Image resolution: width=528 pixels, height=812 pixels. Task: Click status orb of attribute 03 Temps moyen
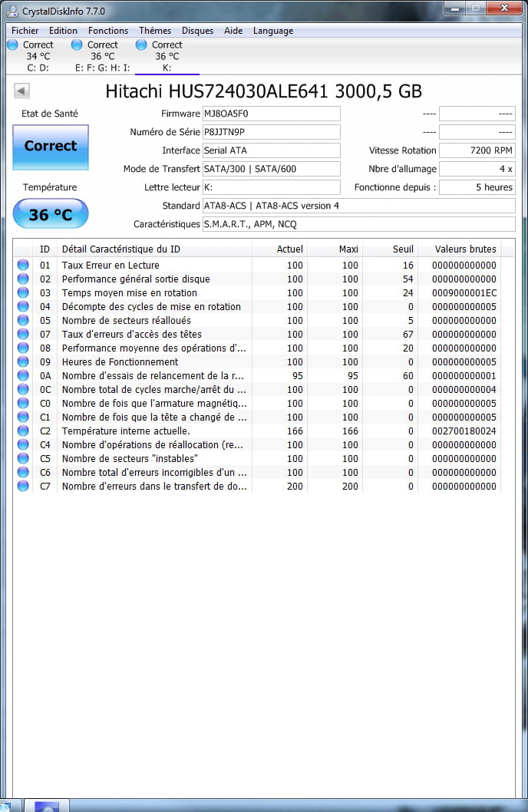(23, 292)
